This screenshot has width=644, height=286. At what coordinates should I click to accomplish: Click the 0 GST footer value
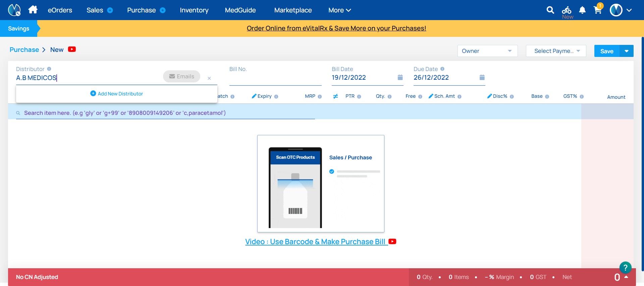[x=538, y=277]
